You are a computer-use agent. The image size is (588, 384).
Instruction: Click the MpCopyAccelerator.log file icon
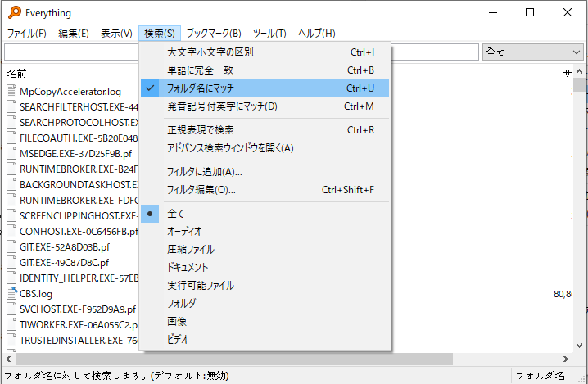click(x=11, y=91)
